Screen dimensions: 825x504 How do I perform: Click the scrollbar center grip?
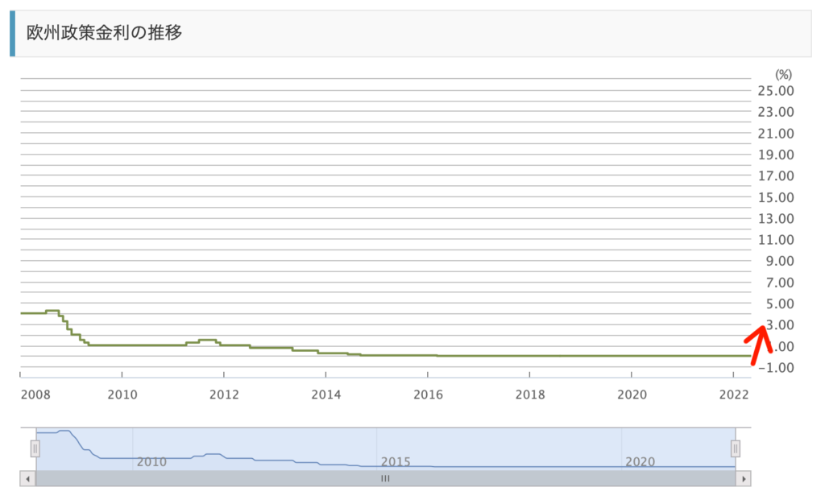[x=385, y=478]
